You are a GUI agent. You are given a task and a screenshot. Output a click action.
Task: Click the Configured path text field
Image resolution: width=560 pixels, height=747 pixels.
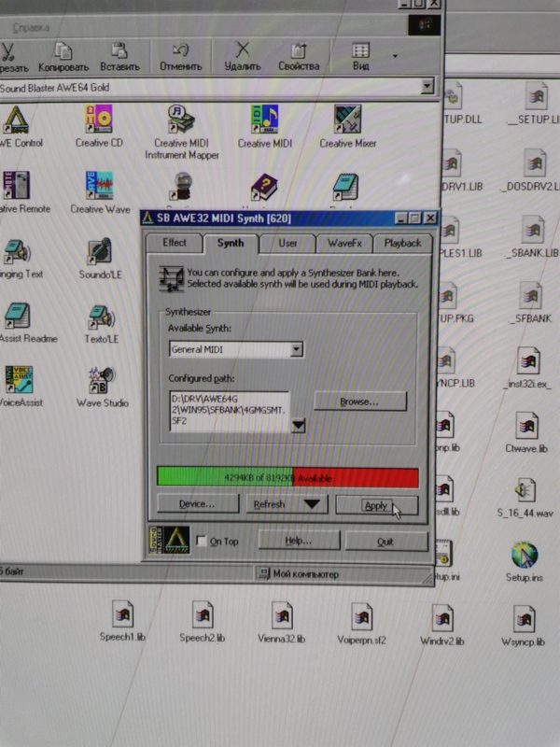230,412
